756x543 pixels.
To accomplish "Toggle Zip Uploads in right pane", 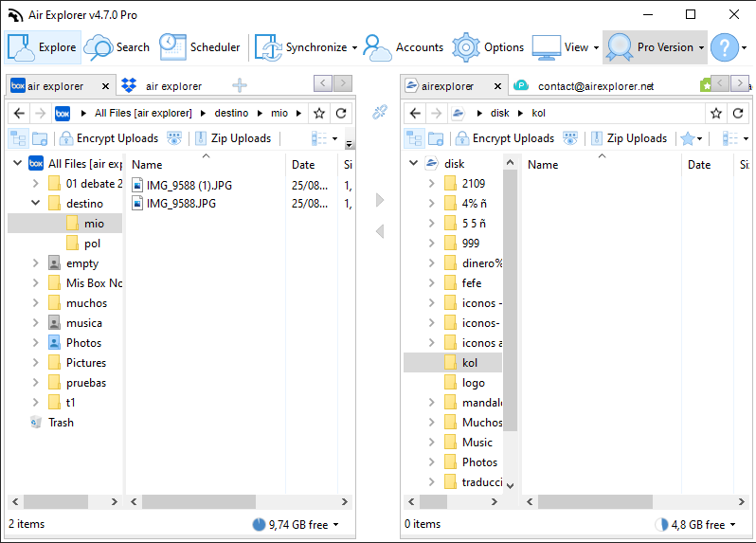I will coord(629,139).
